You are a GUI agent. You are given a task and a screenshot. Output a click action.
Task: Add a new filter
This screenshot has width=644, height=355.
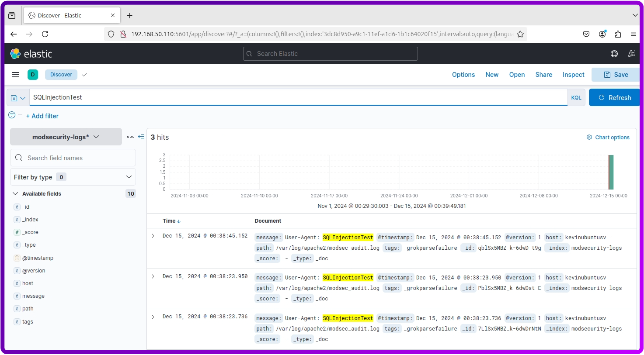(x=42, y=116)
